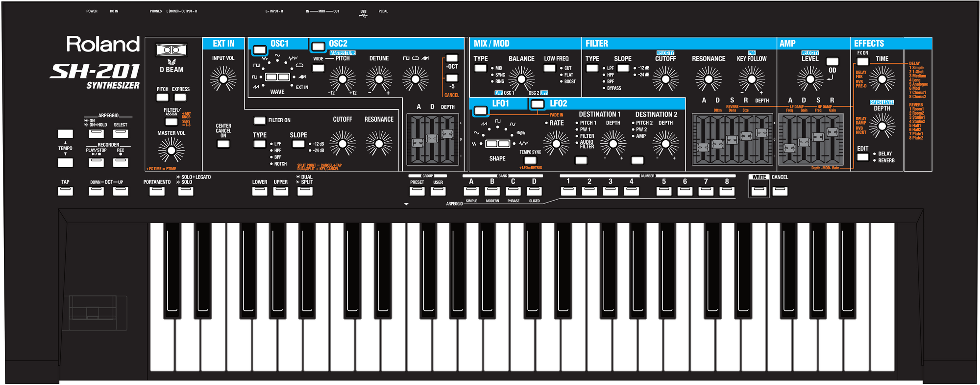Click the FILTER envelope R slider

pos(746,136)
